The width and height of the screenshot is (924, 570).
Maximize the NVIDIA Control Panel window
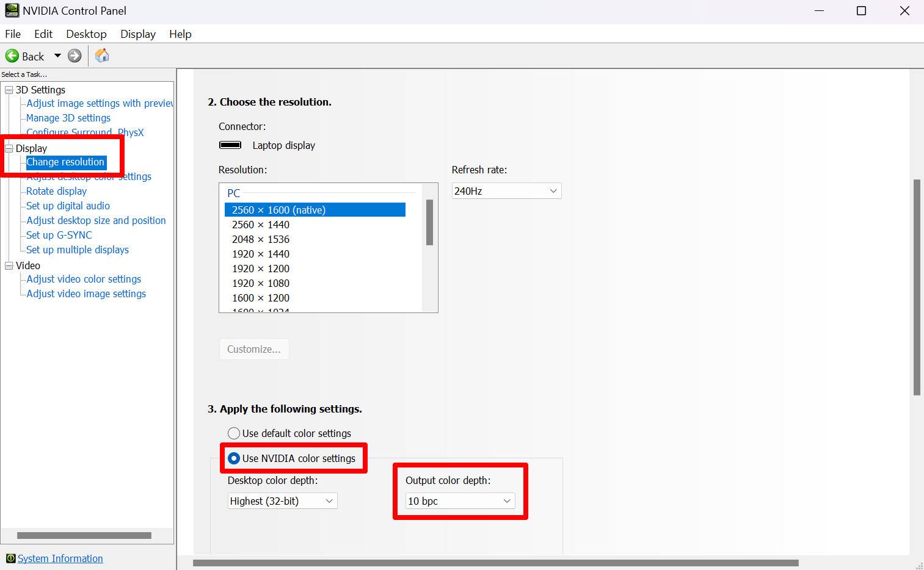[x=861, y=10]
